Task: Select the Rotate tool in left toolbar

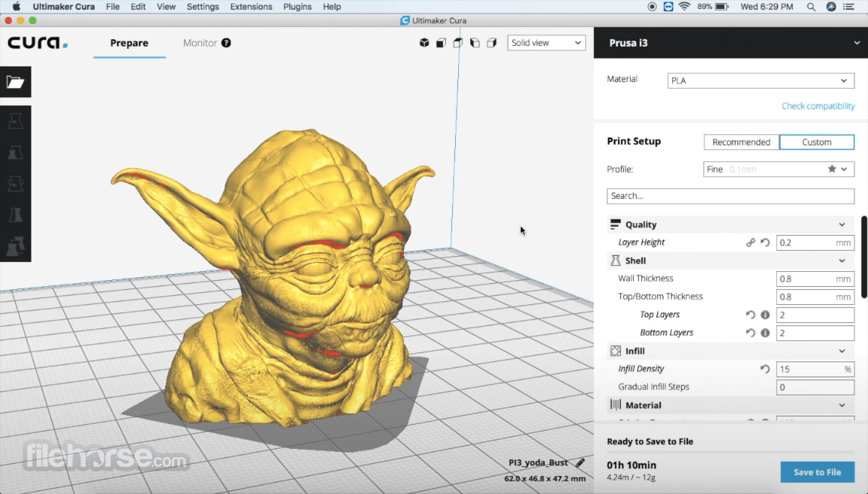Action: pyautogui.click(x=16, y=184)
